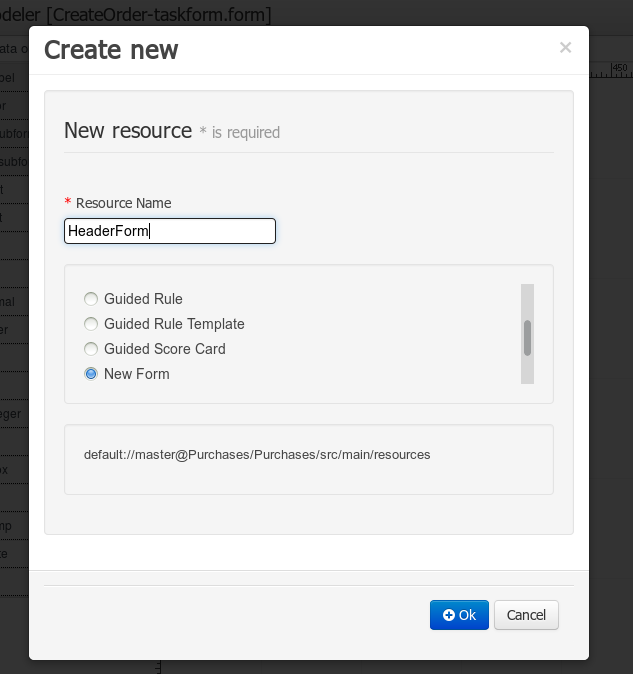Select the New Form radio button
Screen dimensions: 633x674
[x=91, y=374]
